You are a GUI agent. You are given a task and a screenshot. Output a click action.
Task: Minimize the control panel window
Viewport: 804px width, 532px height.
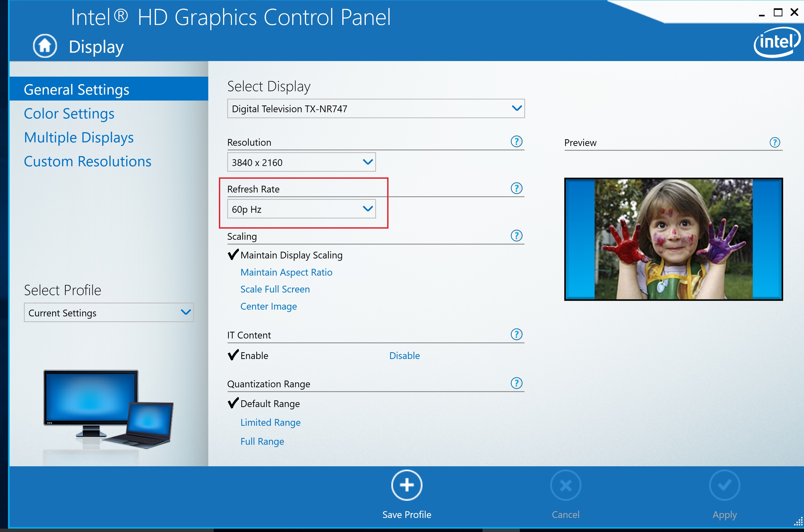762,15
